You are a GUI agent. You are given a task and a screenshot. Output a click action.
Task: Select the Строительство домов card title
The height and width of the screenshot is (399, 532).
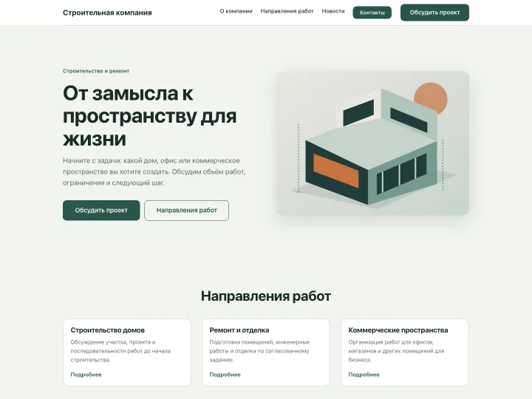coord(108,330)
